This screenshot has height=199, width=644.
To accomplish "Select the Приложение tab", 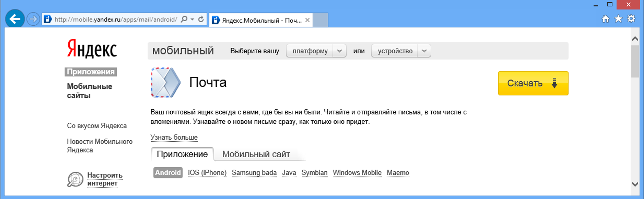I will 182,154.
